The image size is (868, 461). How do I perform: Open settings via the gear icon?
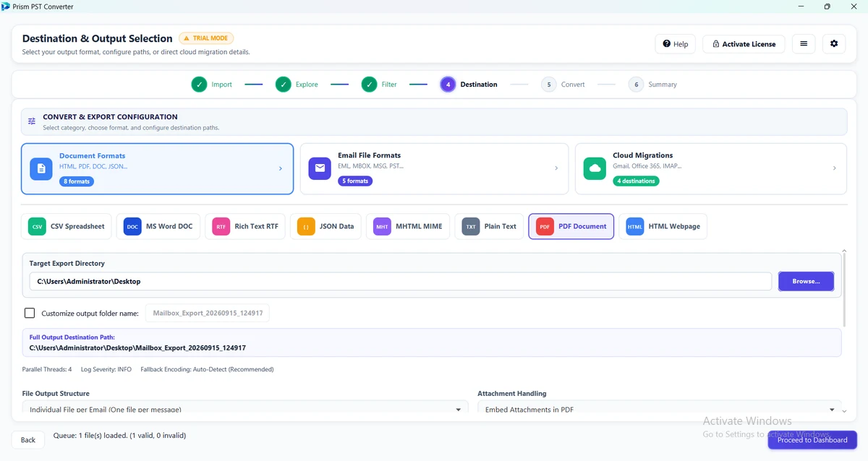pyautogui.click(x=834, y=44)
